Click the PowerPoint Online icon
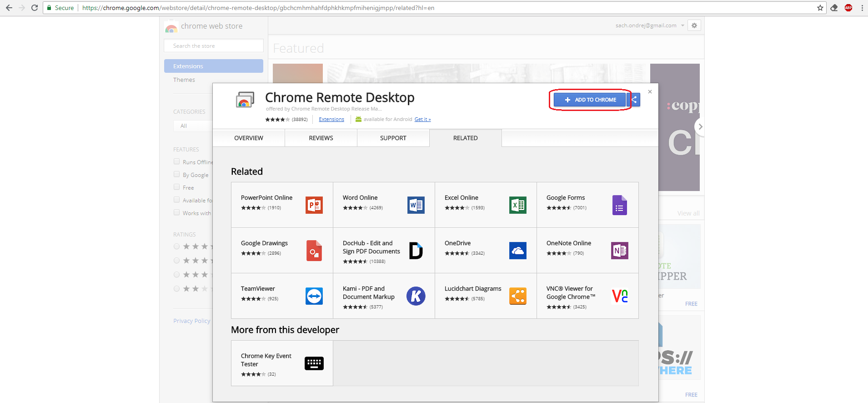Screen dimensions: 868x403 click(314, 205)
